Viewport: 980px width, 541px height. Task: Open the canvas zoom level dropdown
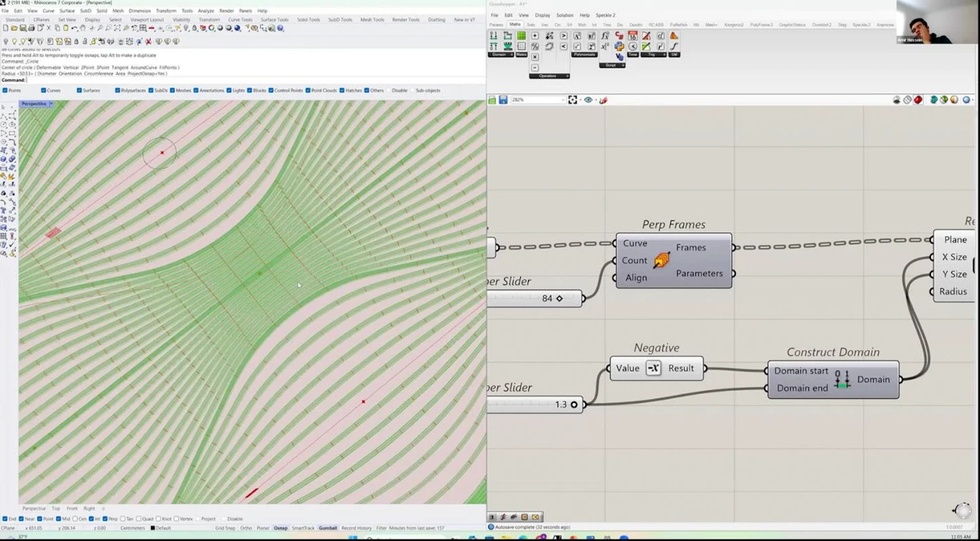coord(563,100)
